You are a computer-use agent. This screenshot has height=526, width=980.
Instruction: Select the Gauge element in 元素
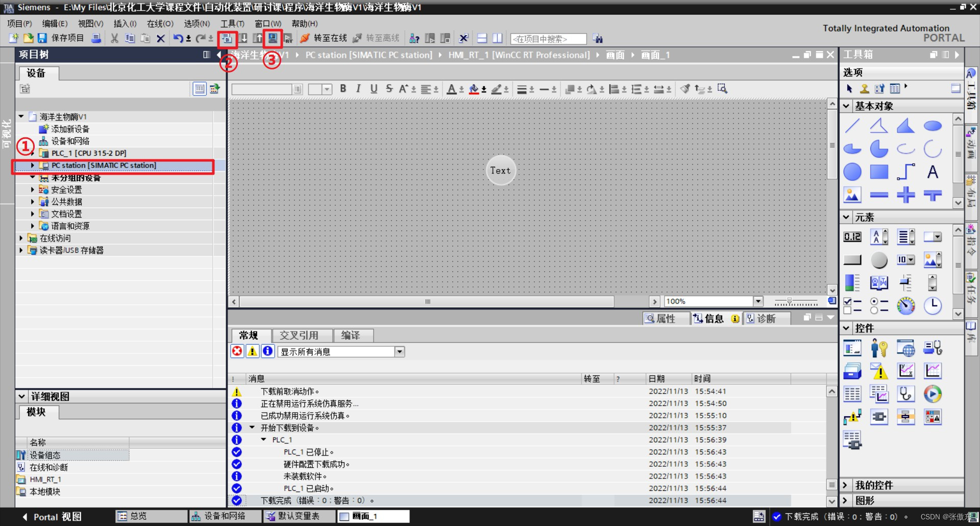click(x=905, y=305)
